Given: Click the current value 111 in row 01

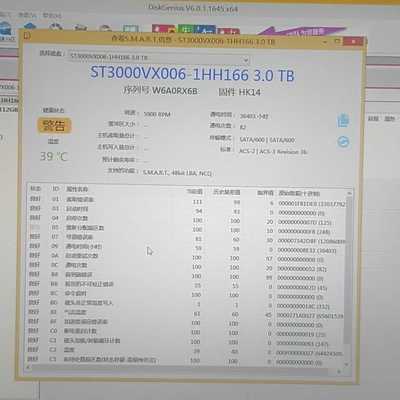Looking at the screenshot, I should pos(198,202).
